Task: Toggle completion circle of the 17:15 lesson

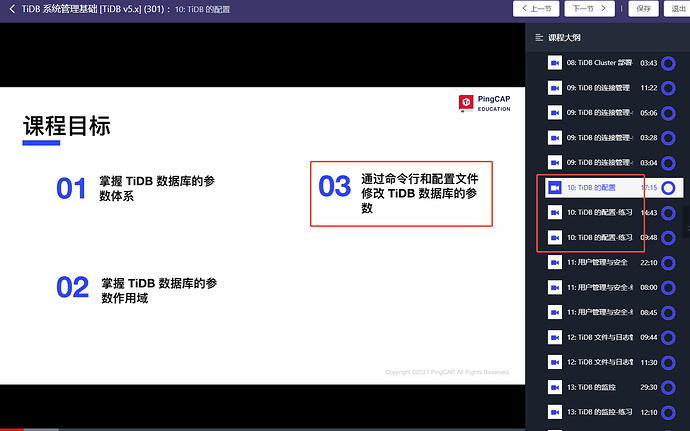Action: pyautogui.click(x=668, y=188)
